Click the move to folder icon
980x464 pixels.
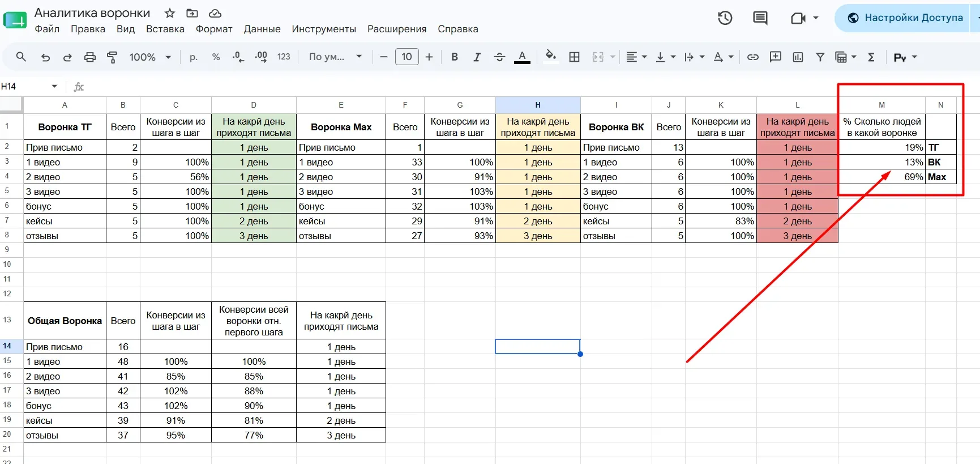point(192,13)
